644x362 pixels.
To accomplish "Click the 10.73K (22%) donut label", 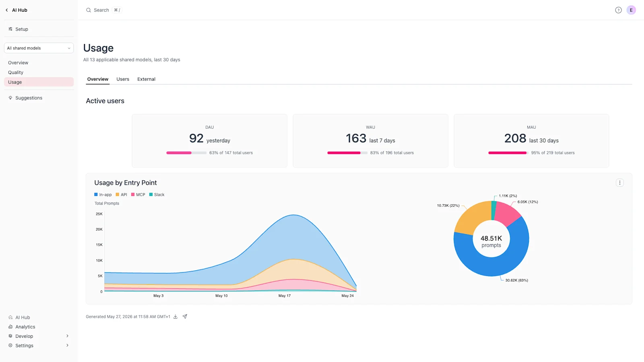I will point(448,206).
